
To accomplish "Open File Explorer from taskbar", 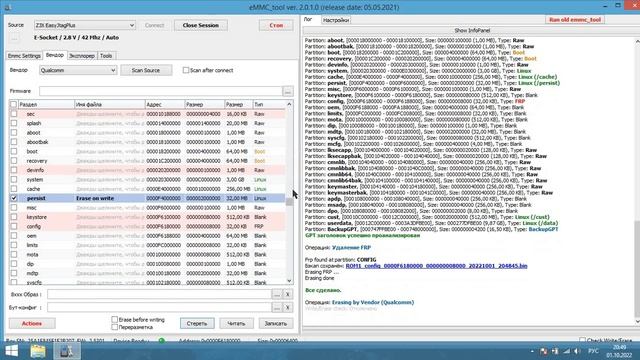I will 38,351.
